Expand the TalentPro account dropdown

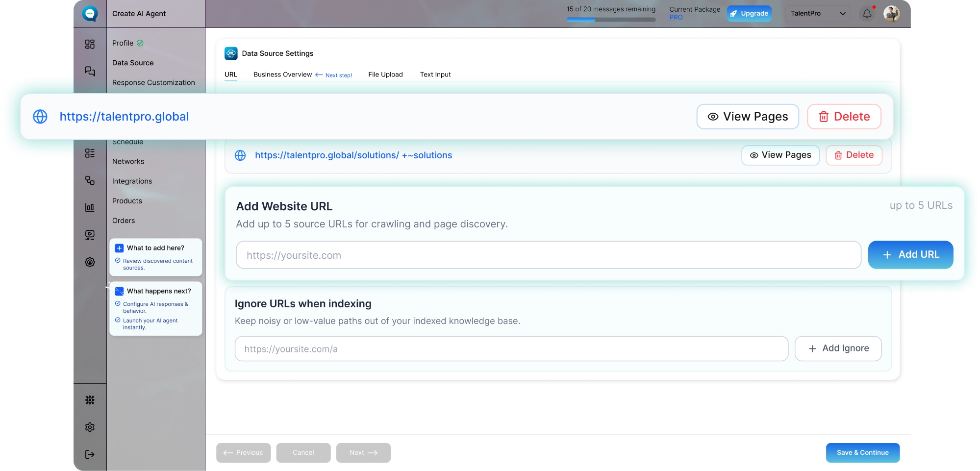pos(818,13)
